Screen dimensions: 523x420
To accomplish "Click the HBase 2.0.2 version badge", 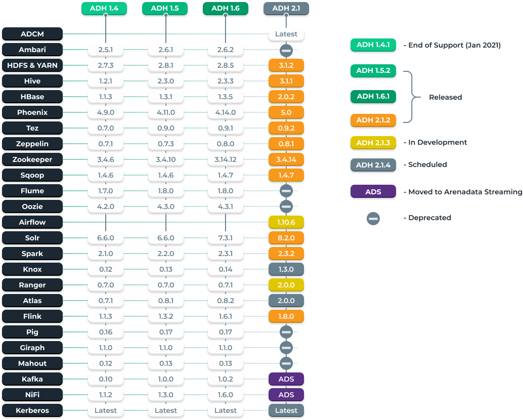I will pos(286,97).
